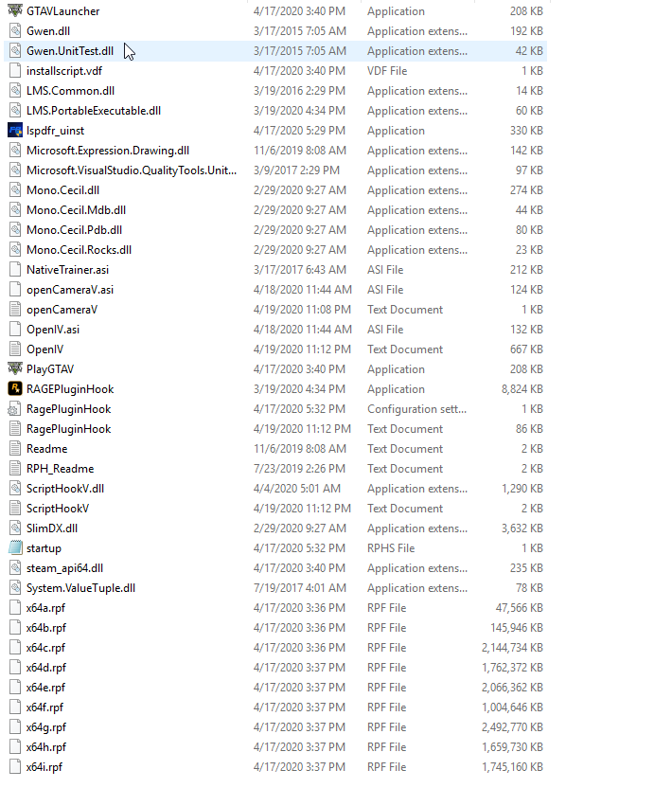Click the LMS.Common.dll file icon

(x=15, y=91)
